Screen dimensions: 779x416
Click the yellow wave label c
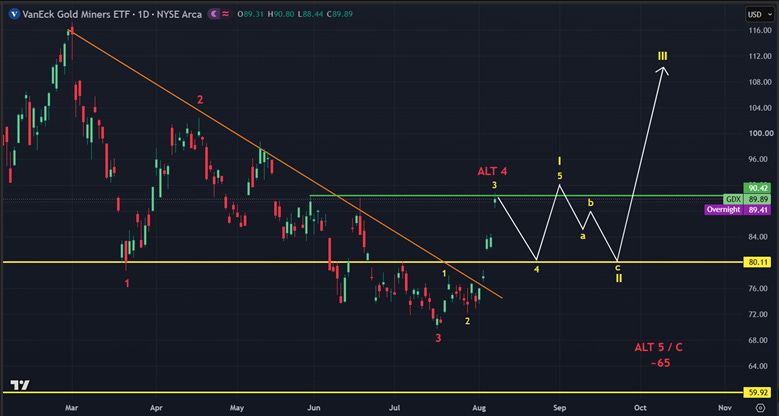coord(618,267)
